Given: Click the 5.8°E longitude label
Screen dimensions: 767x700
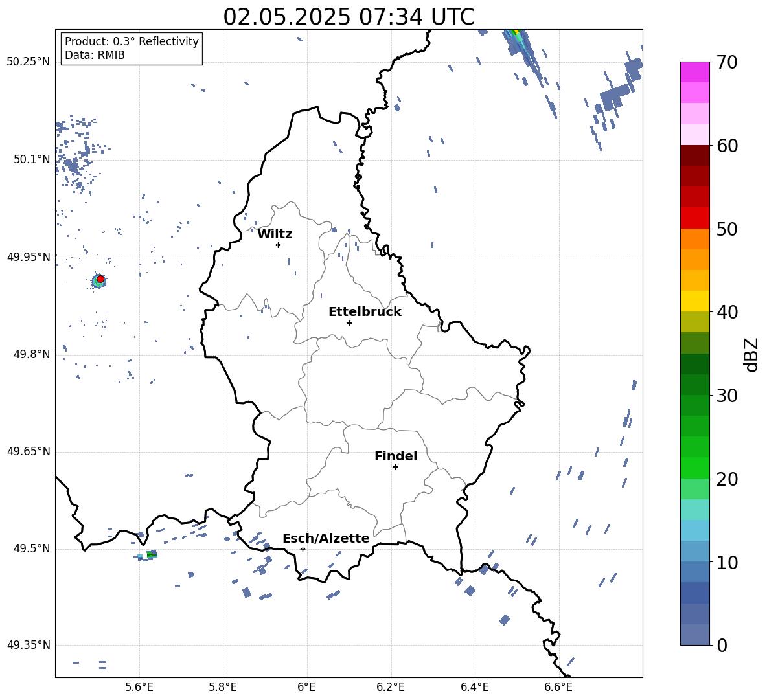Looking at the screenshot, I should (x=223, y=687).
